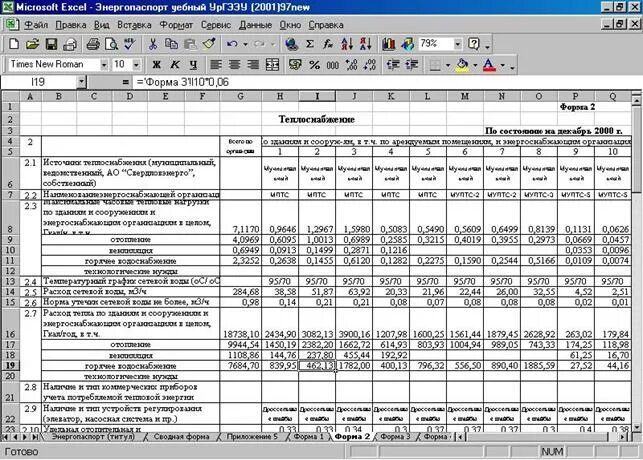This screenshot has height=460, width=643.
Task: Click the Increase Indent icon
Action: [x=412, y=65]
